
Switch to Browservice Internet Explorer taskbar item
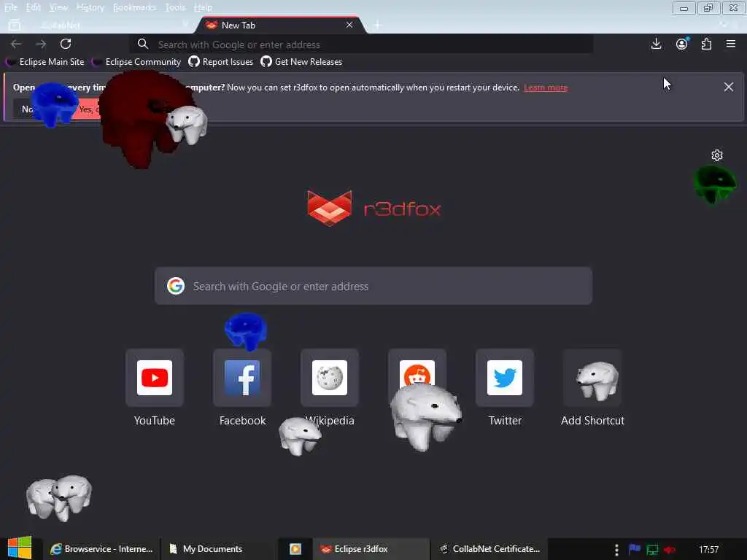[x=102, y=549]
